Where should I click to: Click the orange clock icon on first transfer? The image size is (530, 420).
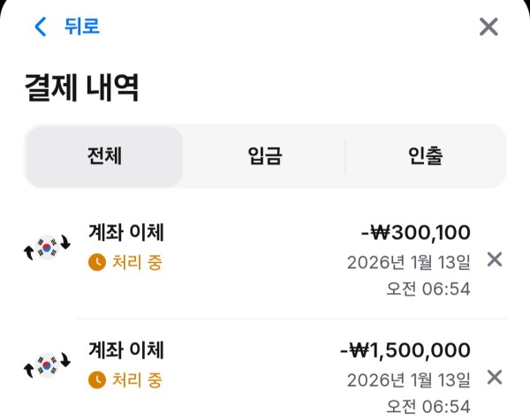click(97, 262)
